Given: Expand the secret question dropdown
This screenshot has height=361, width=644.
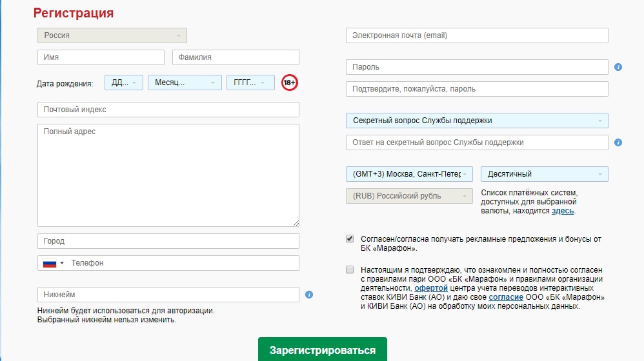Looking at the screenshot, I should pos(477,121).
